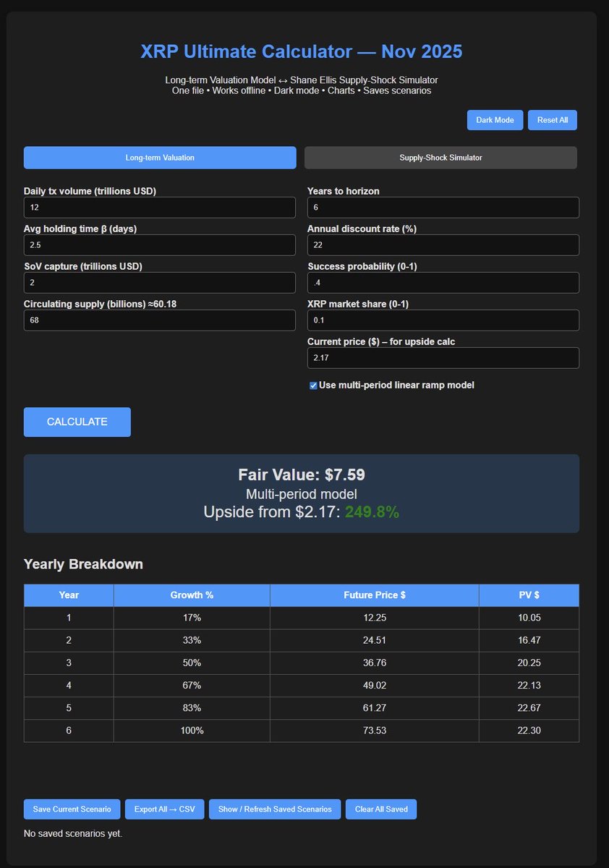Screen dimensions: 609x868
Task: Select the 'Multi-period model' result label
Action: [x=302, y=494]
